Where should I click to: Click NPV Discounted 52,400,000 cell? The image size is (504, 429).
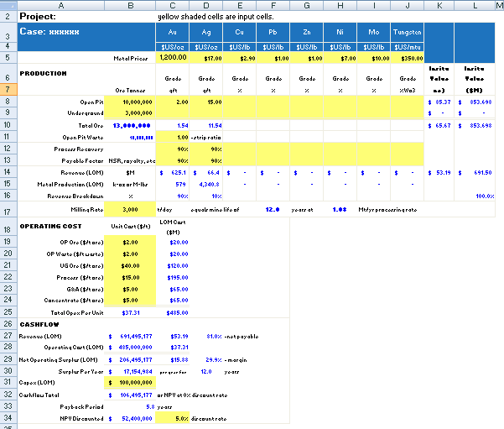click(x=130, y=418)
